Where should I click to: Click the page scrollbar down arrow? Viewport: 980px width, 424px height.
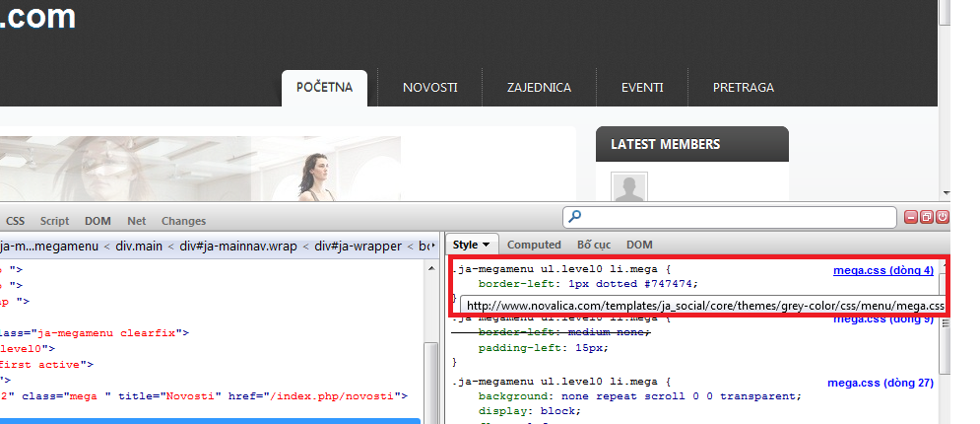[945, 193]
